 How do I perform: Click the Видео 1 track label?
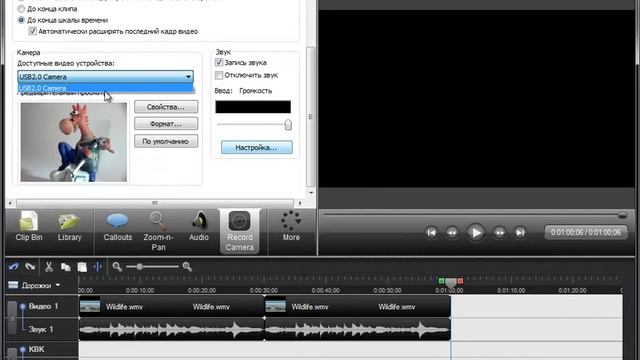[x=43, y=306]
